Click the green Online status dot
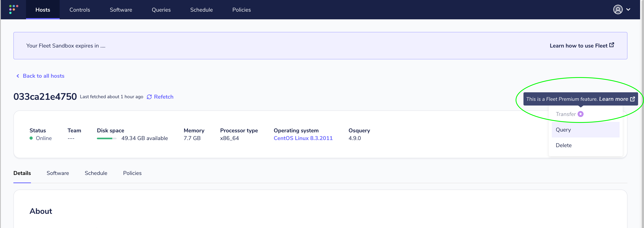 click(x=31, y=138)
